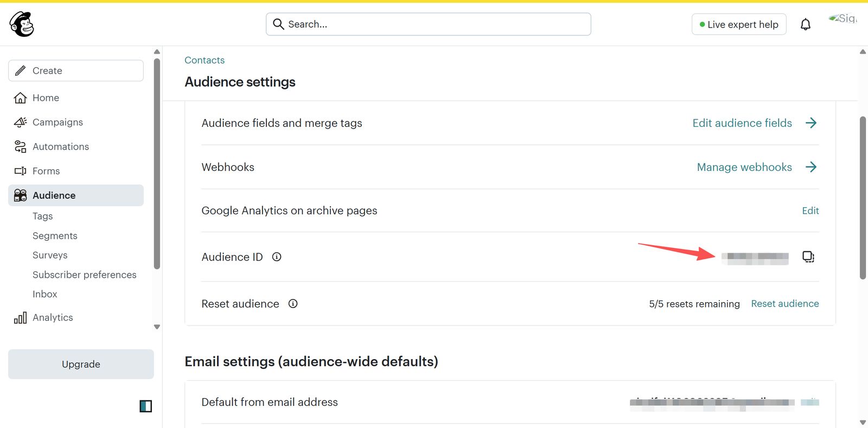Image resolution: width=868 pixels, height=428 pixels.
Task: Go back via Contacts breadcrumb
Action: pos(205,60)
